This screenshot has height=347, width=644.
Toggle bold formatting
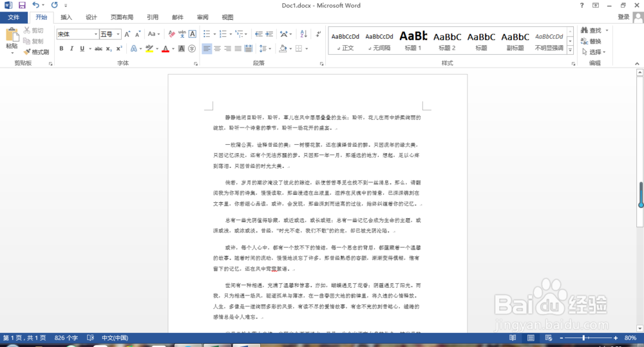[61, 48]
